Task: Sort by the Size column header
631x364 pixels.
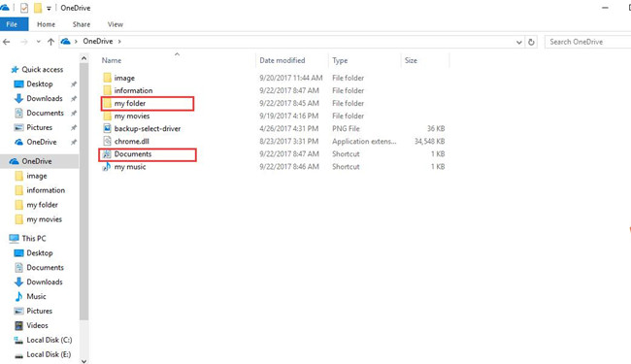Action: point(411,61)
